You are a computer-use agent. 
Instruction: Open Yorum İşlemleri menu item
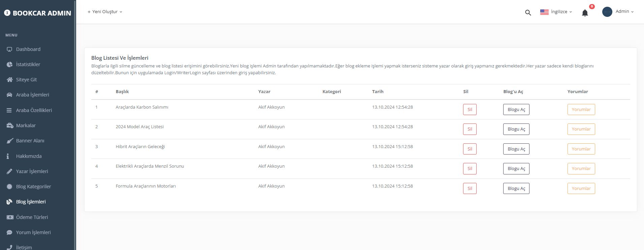(33, 232)
